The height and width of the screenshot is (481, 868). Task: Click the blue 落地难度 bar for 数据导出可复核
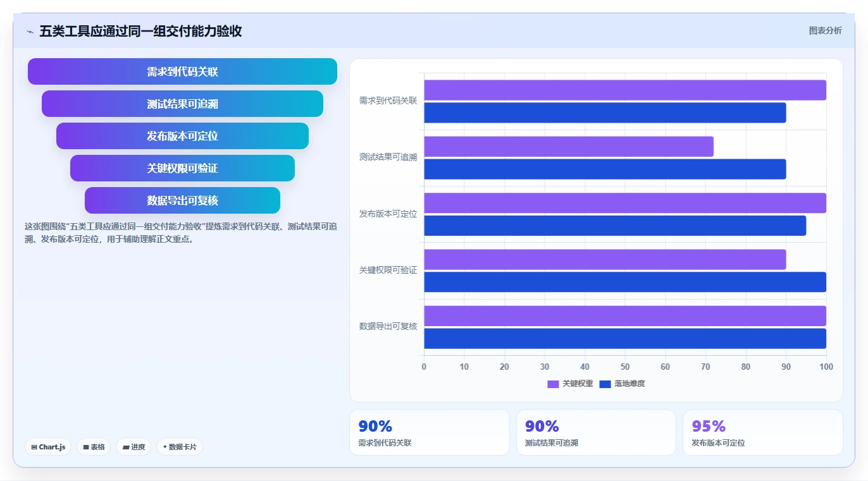625,339
